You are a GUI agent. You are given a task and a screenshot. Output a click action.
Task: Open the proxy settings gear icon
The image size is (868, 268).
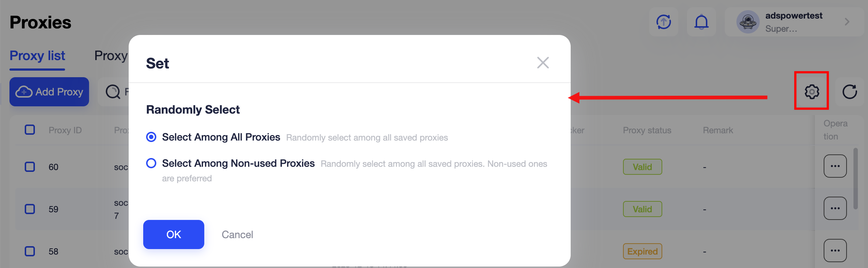point(812,91)
